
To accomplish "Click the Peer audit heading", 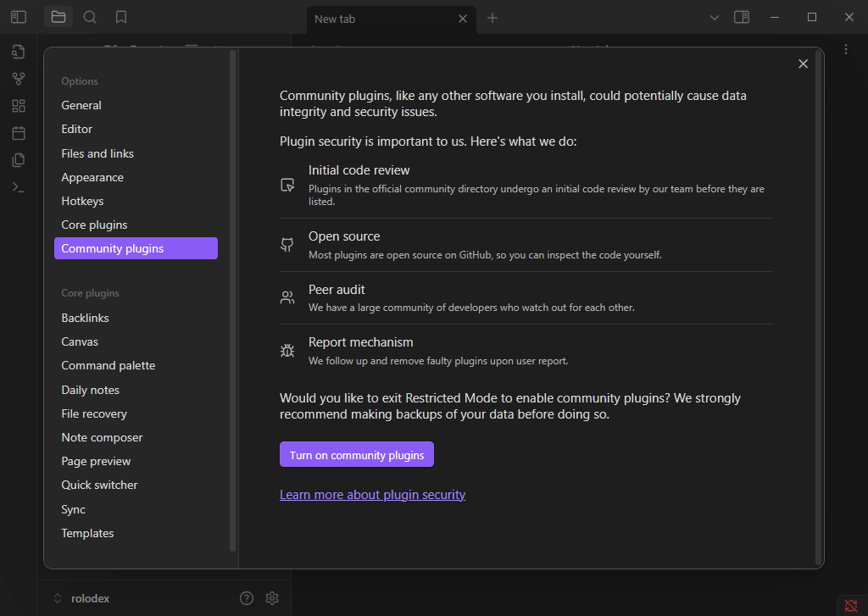I will click(337, 290).
